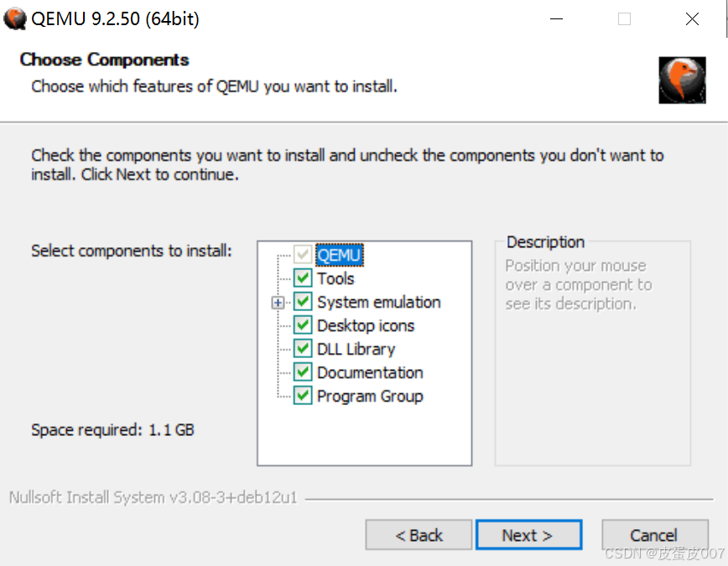Click the 'Select components to install:' label
Screen dimensions: 728x566
pos(132,251)
